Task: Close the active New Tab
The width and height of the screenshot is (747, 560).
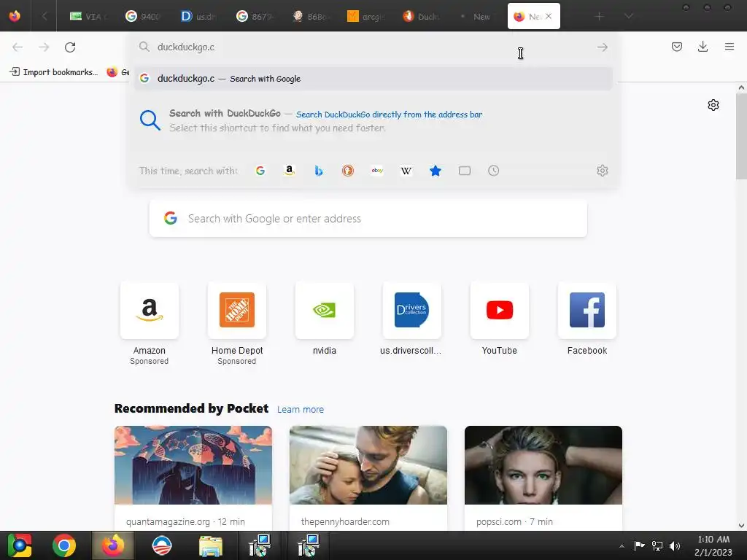Action: point(549,16)
